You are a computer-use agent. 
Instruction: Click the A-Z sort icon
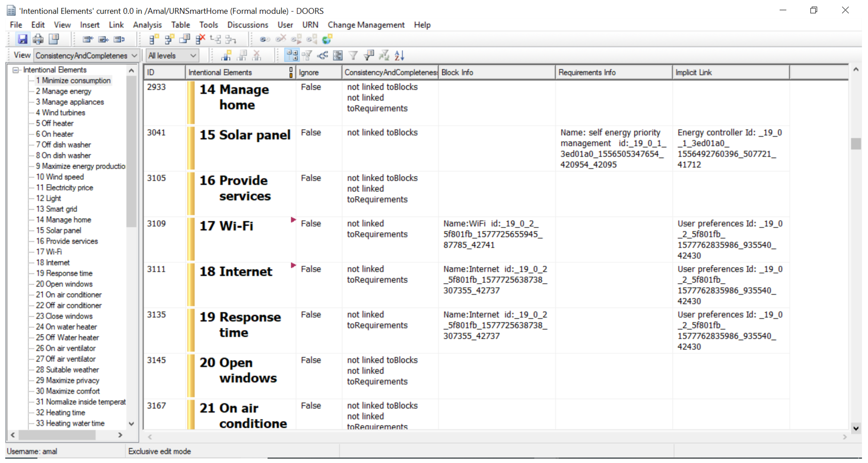pyautogui.click(x=399, y=55)
